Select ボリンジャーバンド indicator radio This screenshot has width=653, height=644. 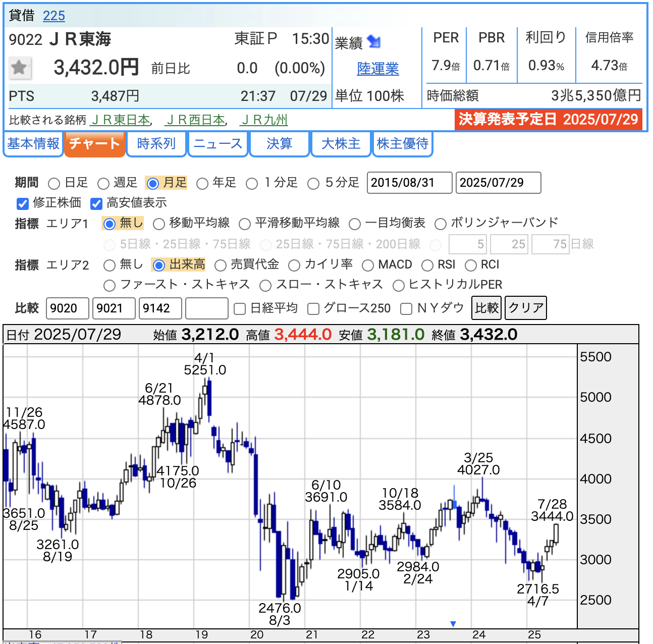(441, 224)
